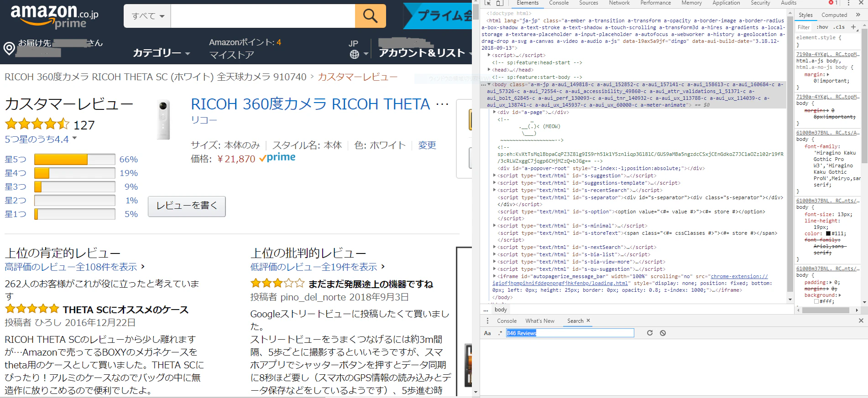Expand the background shorthand in Styles
The width and height of the screenshot is (868, 398).
click(840, 295)
